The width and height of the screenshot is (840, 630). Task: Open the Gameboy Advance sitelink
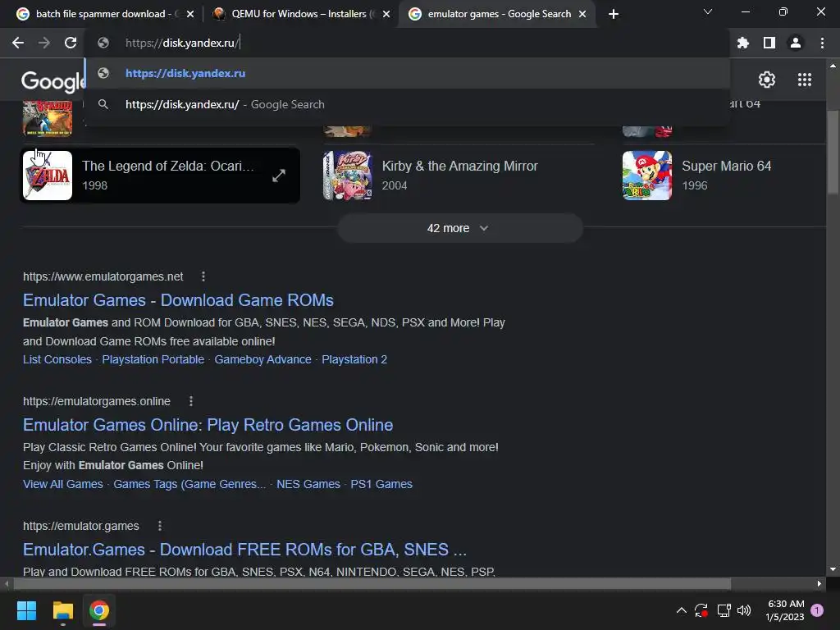coord(263,359)
